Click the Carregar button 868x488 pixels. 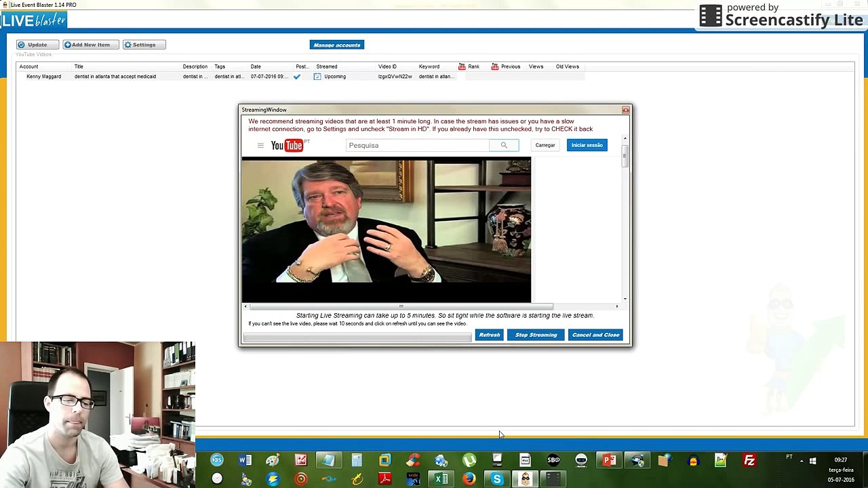(545, 145)
